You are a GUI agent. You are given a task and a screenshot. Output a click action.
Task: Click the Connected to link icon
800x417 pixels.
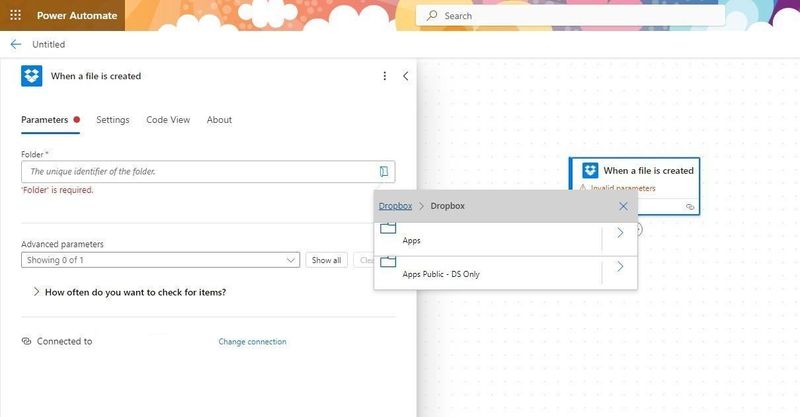click(27, 341)
